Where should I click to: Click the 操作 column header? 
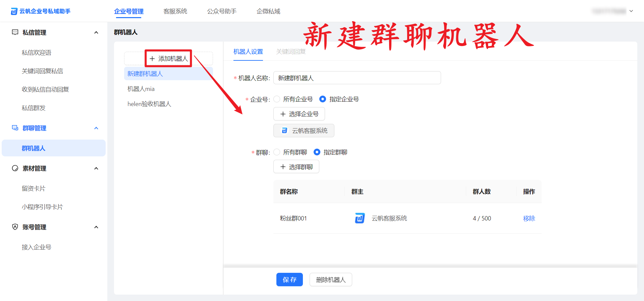coord(529,192)
